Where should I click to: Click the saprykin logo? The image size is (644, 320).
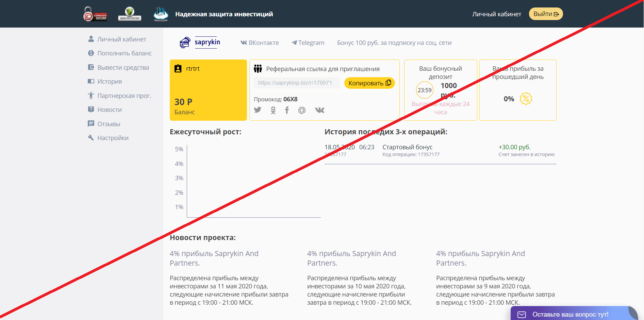coord(200,43)
